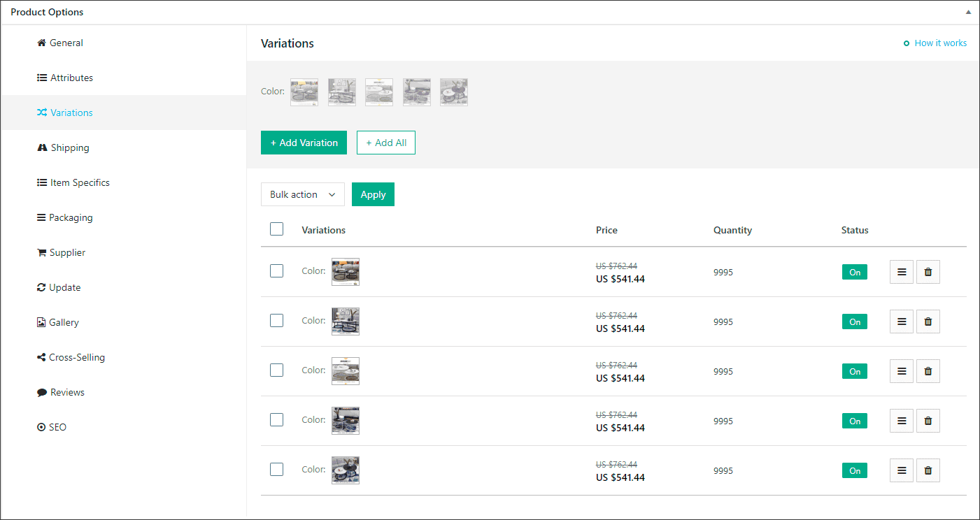
Task: Check the checkbox of the fifth variation row
Action: click(276, 469)
